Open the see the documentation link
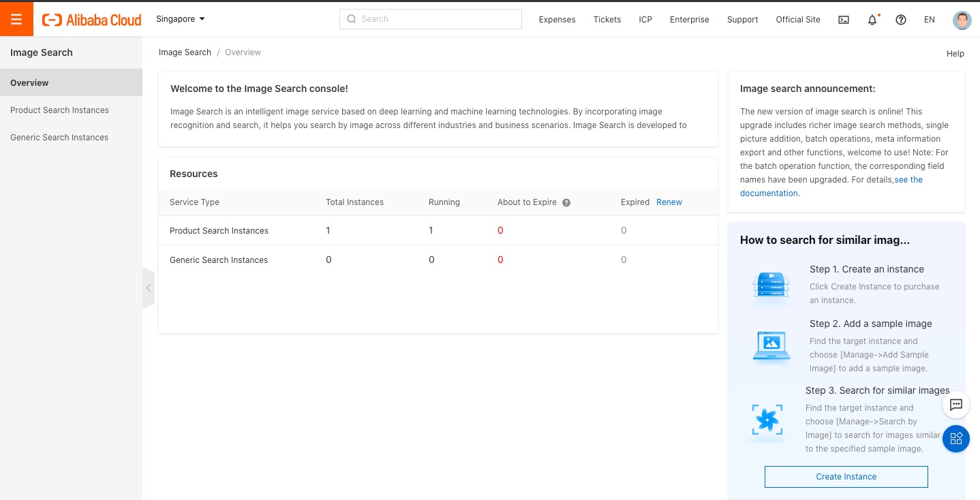 coord(831,187)
